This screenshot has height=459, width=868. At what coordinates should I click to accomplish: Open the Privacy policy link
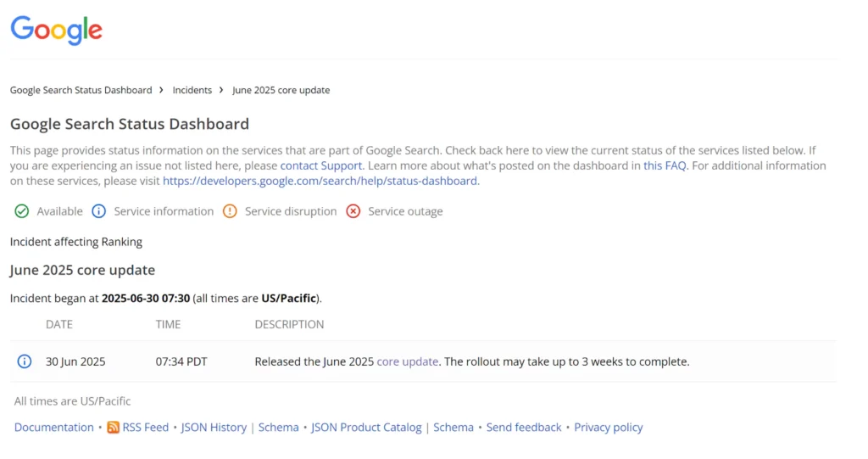[609, 428]
